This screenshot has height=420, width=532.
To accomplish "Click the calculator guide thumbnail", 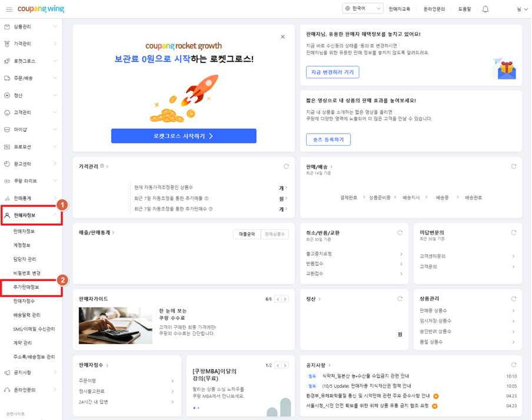I will pos(115,325).
